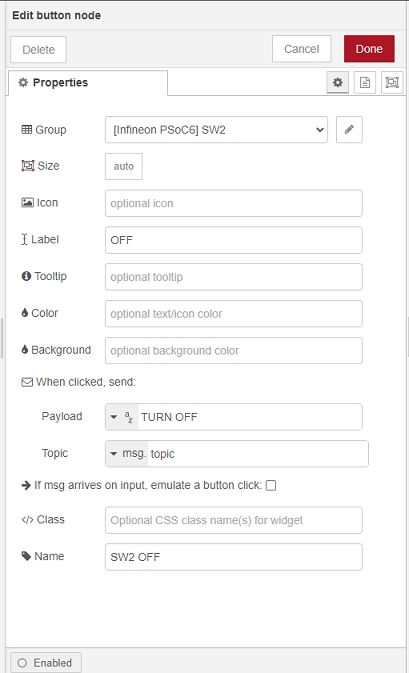Image resolution: width=409 pixels, height=673 pixels.
Task: Cancel the button node edit
Action: point(301,49)
